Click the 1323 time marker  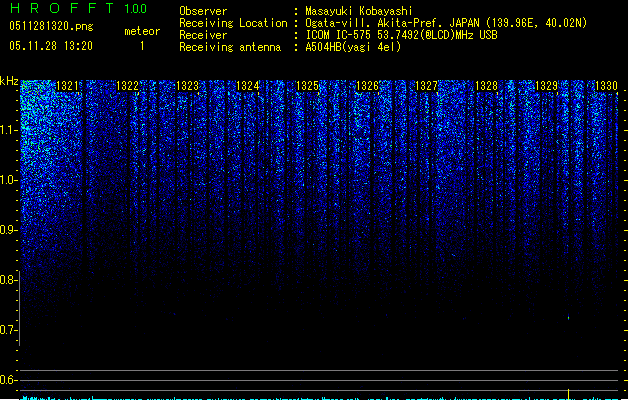(187, 85)
